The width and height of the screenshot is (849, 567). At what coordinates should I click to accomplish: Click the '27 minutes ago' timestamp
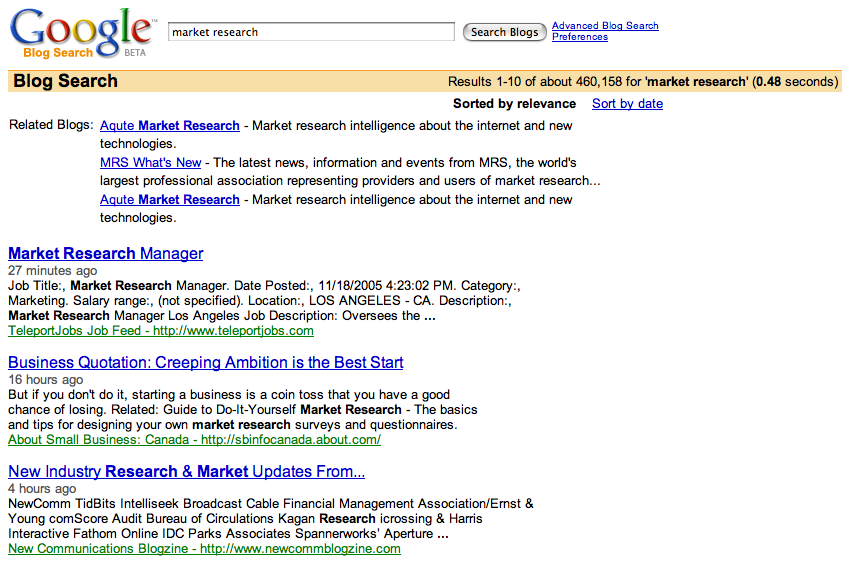[x=53, y=270]
